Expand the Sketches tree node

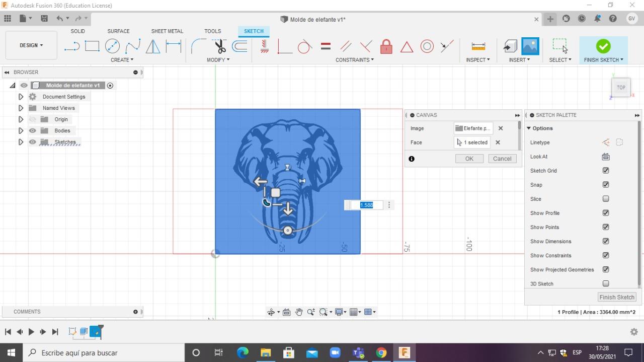coord(21,142)
